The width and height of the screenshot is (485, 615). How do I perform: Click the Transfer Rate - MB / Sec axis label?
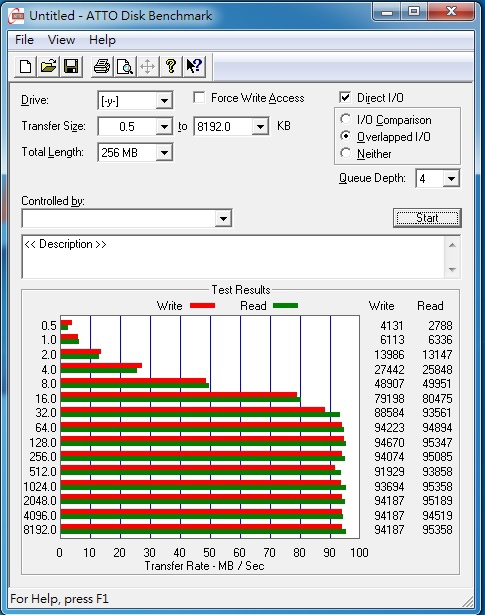pos(204,566)
